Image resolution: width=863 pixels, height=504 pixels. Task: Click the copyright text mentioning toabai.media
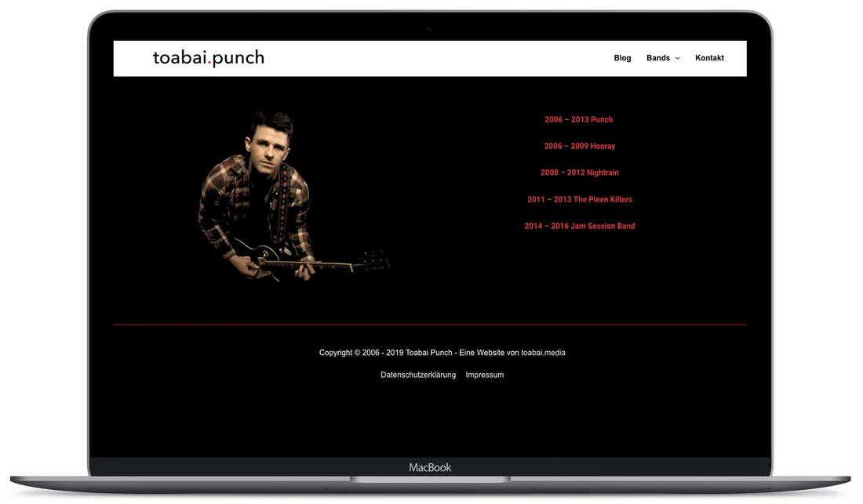tap(442, 352)
